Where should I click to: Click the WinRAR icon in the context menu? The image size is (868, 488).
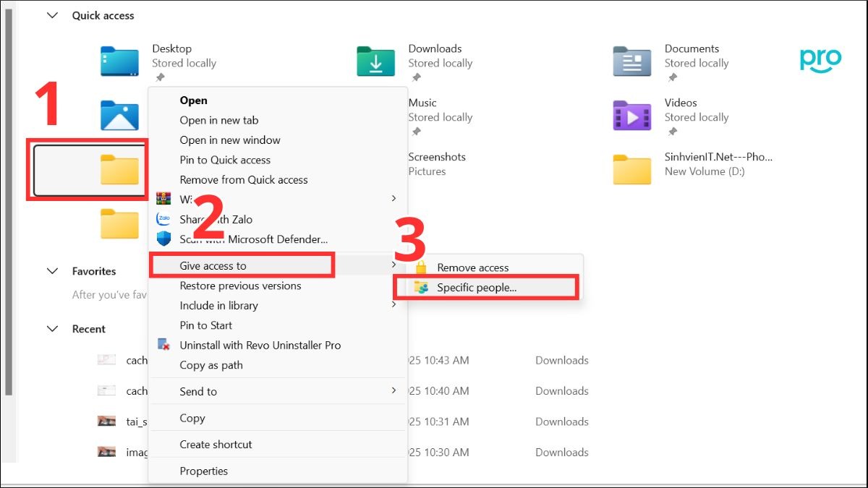click(x=163, y=199)
